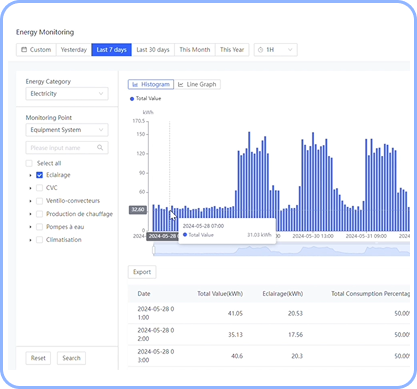Switch to Last 30 days tab
Screen dimensions: 417x389
point(153,50)
